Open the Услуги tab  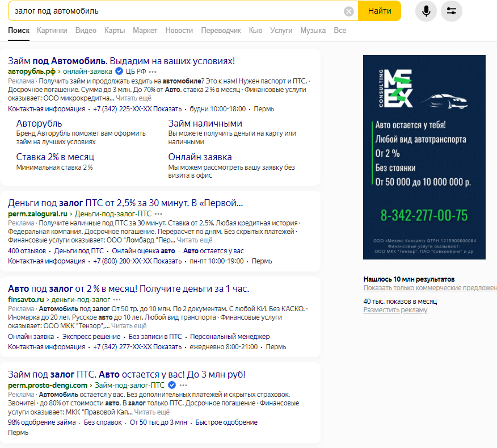281,31
